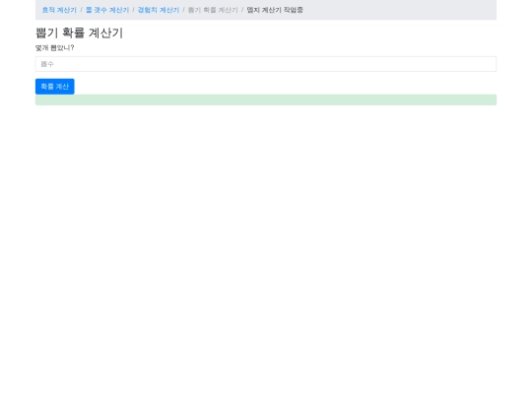Open the 경험치 계산기 link
532x399 pixels.
pyautogui.click(x=159, y=10)
